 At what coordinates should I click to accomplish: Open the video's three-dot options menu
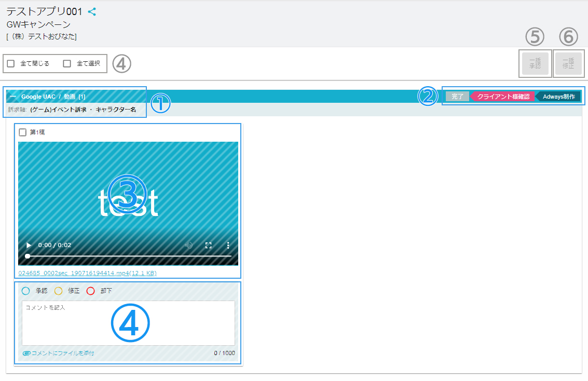pyautogui.click(x=228, y=245)
